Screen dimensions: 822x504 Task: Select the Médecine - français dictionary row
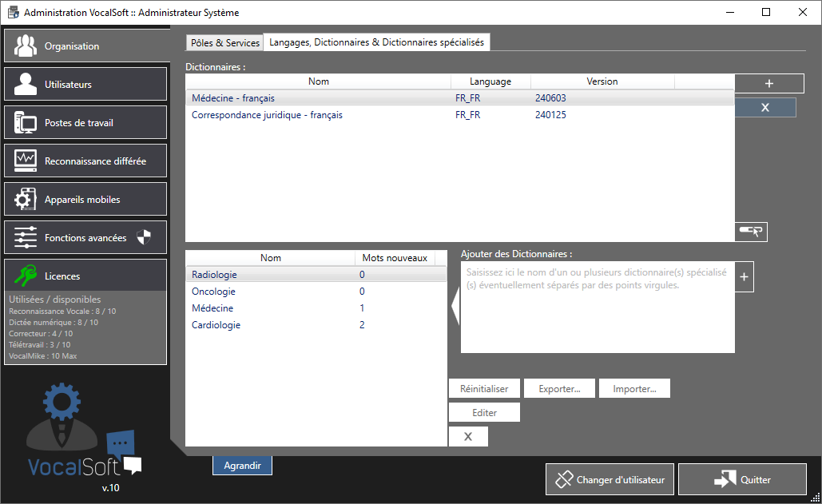(460, 98)
